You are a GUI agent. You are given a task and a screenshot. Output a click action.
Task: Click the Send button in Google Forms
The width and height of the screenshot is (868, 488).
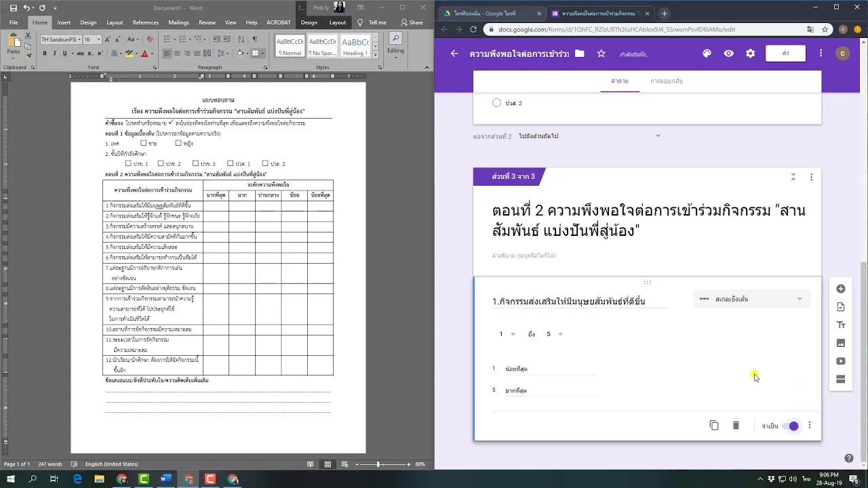point(785,54)
